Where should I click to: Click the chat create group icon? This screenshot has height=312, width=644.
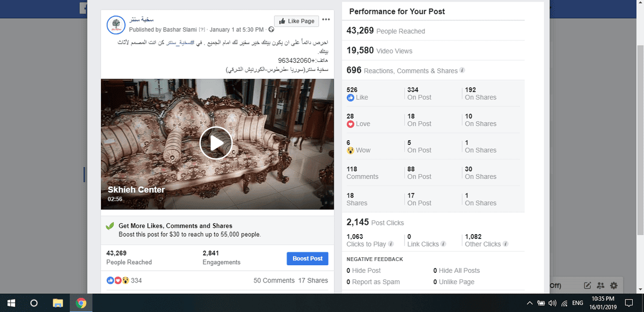[601, 285]
